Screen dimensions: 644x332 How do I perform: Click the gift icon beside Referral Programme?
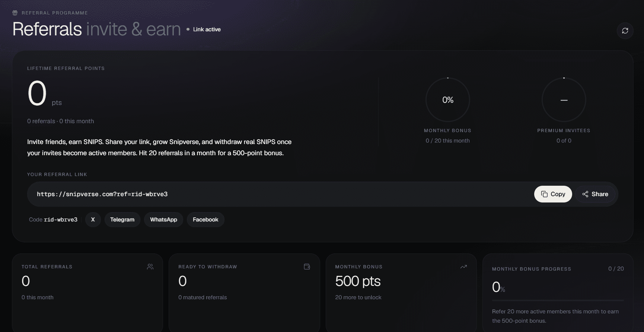[x=15, y=13]
